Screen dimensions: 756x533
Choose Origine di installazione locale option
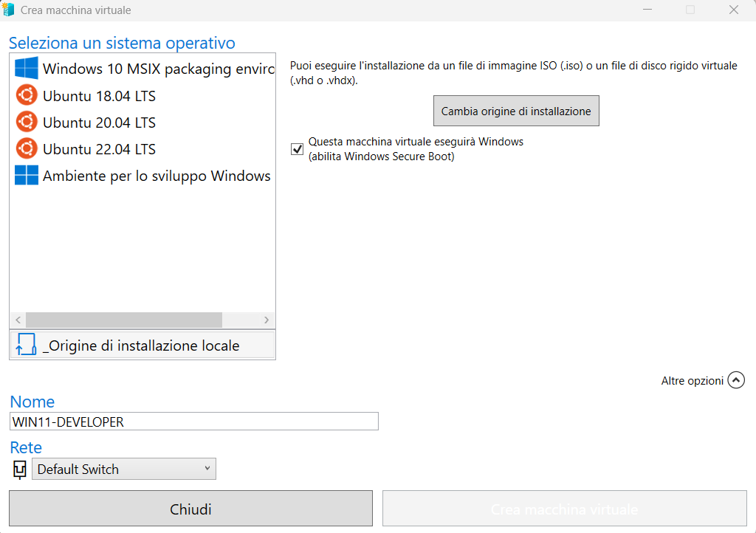pyautogui.click(x=141, y=345)
